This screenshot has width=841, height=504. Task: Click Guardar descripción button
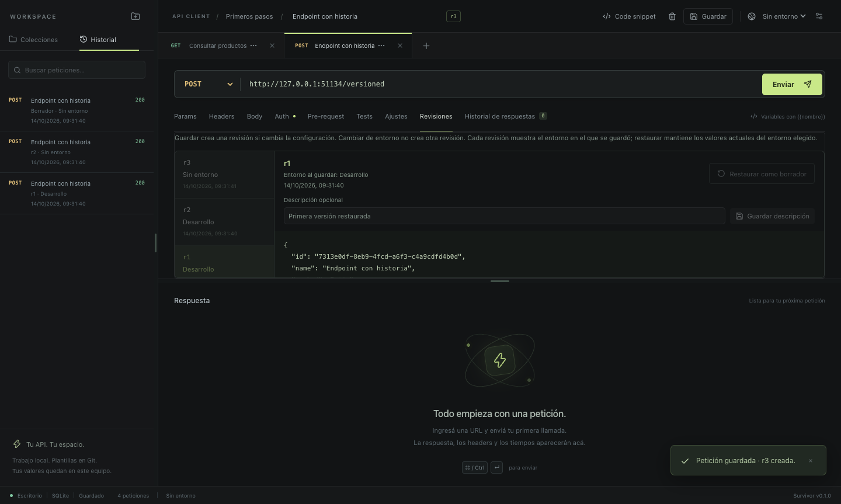point(772,216)
